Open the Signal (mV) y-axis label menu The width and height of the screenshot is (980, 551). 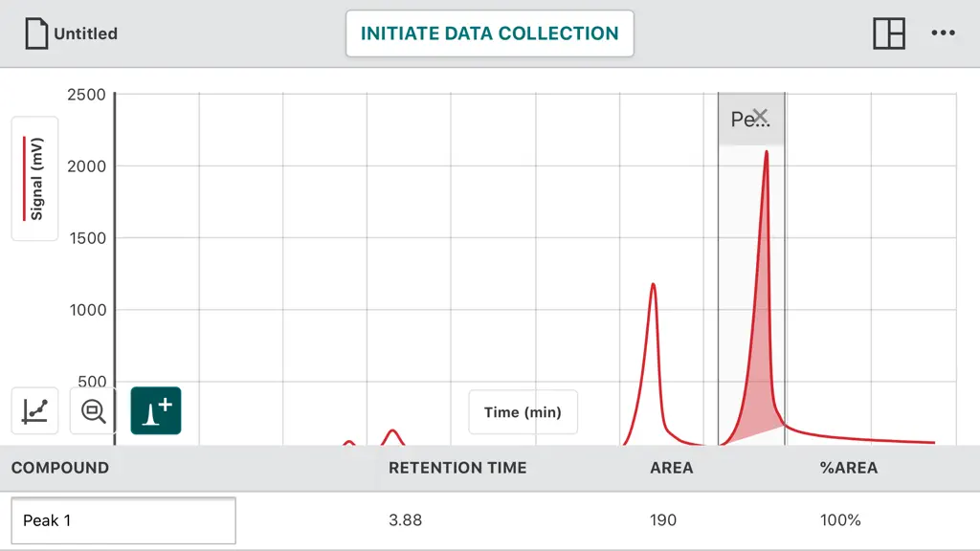tap(35, 179)
